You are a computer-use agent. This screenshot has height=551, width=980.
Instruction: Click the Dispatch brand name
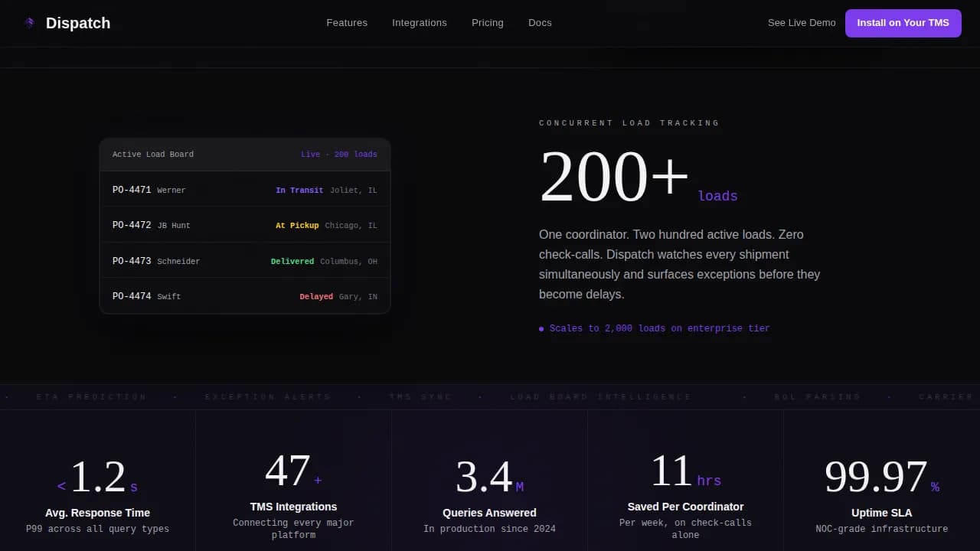(x=78, y=23)
